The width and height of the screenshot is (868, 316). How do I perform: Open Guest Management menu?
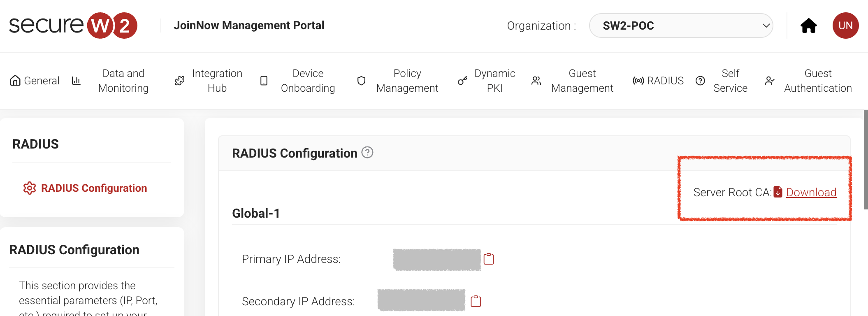click(x=582, y=81)
